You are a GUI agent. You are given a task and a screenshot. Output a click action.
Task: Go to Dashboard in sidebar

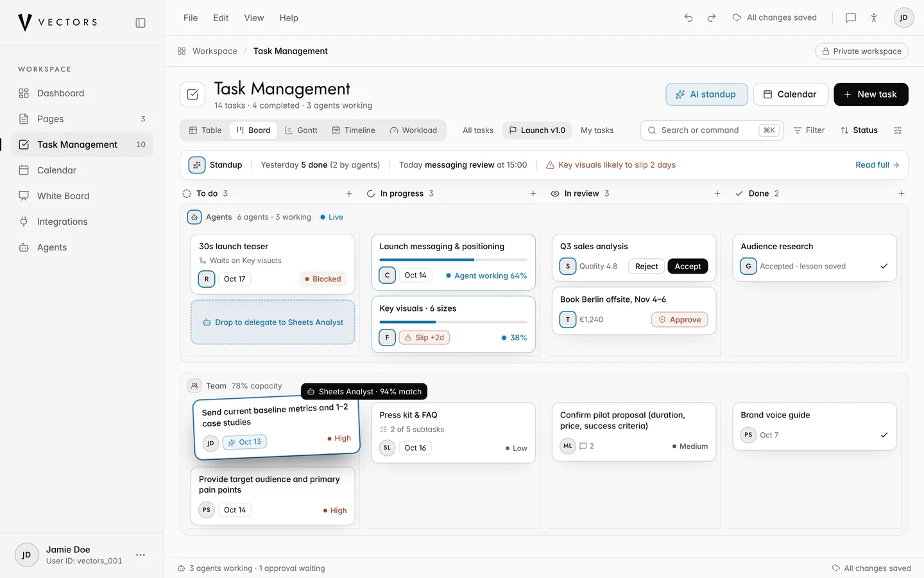[81, 93]
